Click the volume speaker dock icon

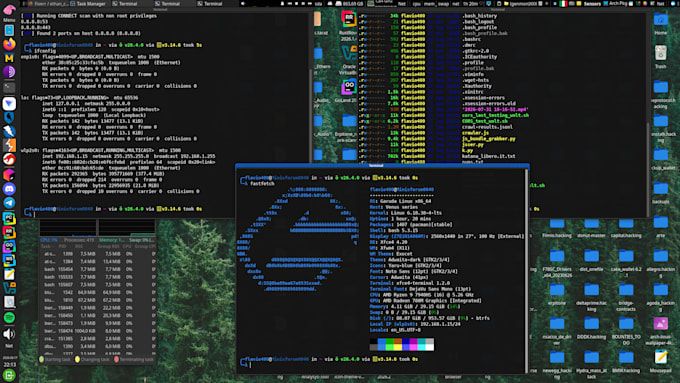pos(9,334)
